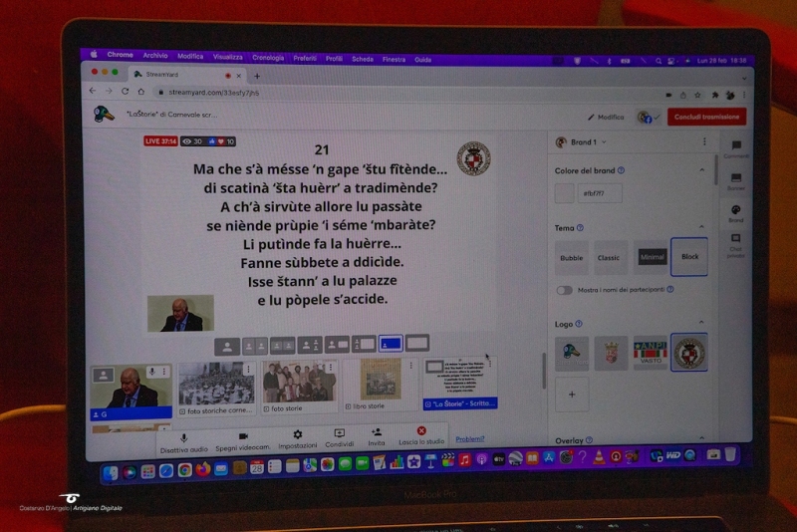Select the Classic theme
This screenshot has width=797, height=532.
click(609, 258)
